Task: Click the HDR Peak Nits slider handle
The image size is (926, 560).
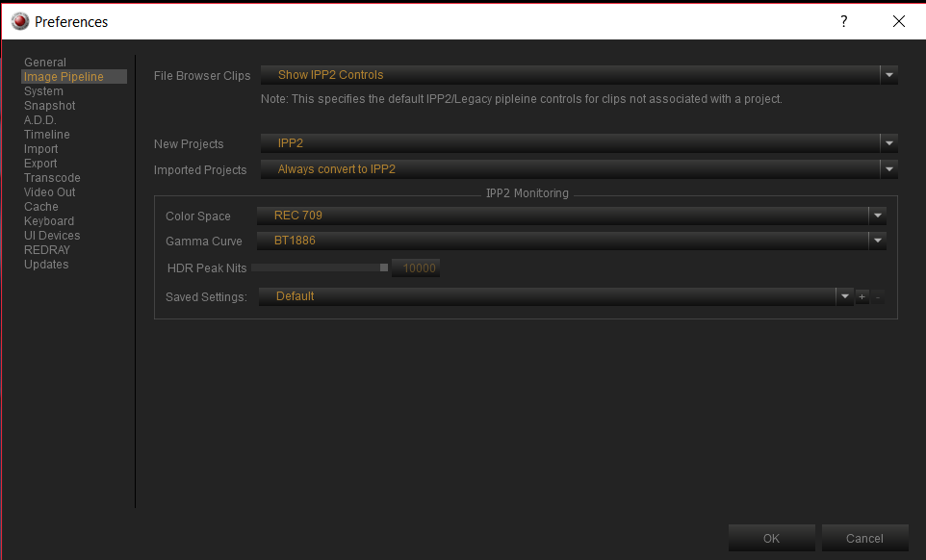Action: tap(384, 267)
